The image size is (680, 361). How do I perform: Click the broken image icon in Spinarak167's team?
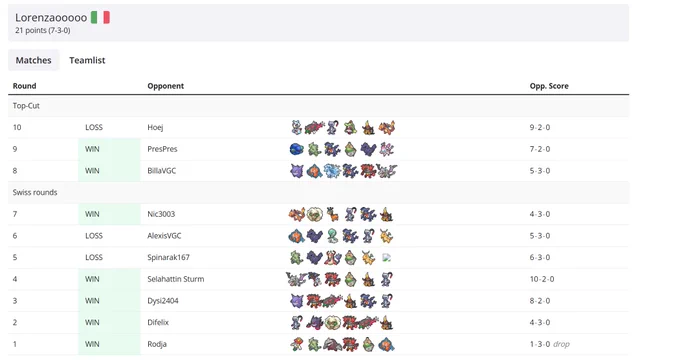[x=386, y=258]
